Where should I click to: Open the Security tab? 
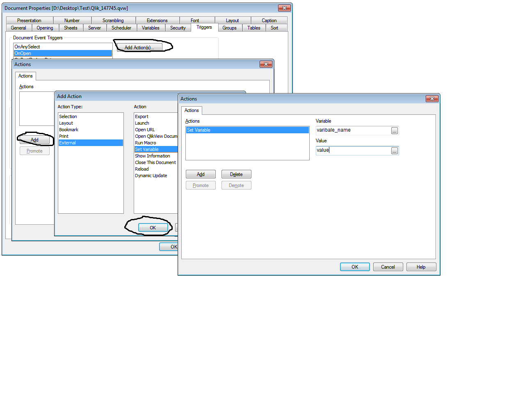(x=178, y=28)
